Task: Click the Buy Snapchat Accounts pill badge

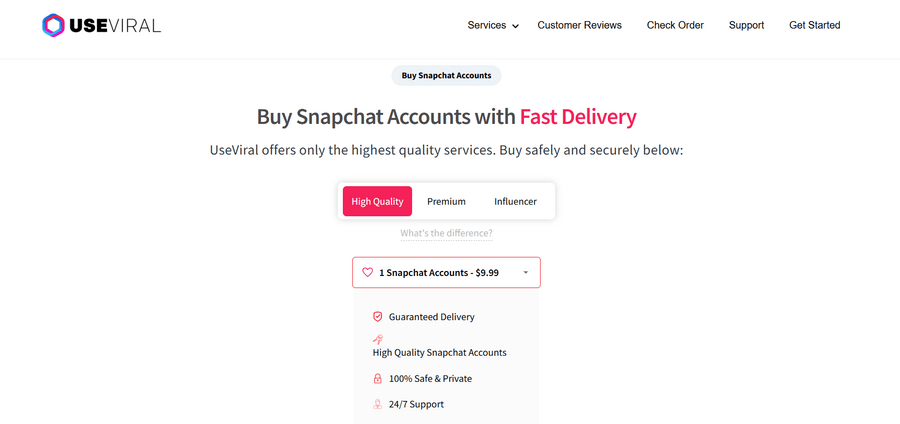Action: tap(446, 75)
